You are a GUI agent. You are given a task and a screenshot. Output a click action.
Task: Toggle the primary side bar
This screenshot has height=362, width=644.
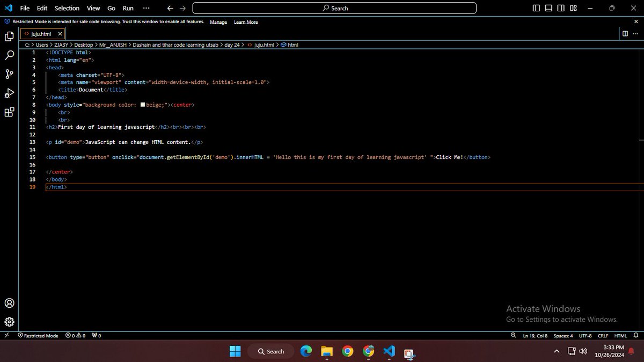(x=536, y=8)
